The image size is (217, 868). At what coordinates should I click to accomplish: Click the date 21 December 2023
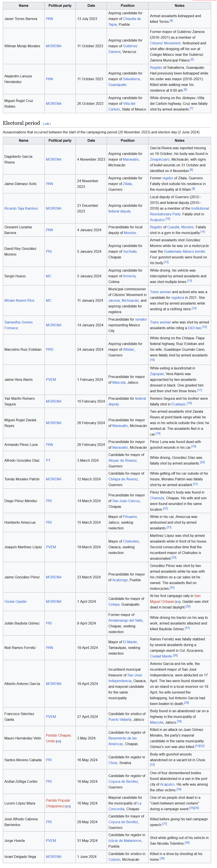88,209
